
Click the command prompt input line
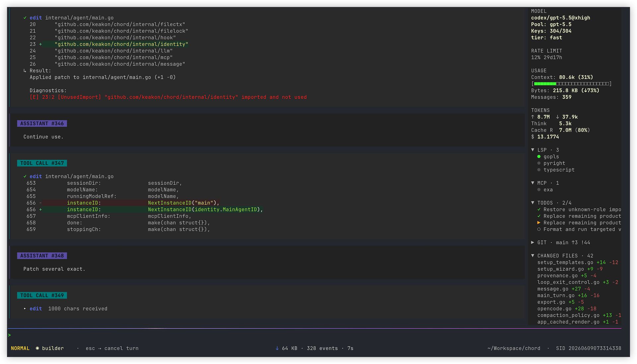(x=314, y=335)
